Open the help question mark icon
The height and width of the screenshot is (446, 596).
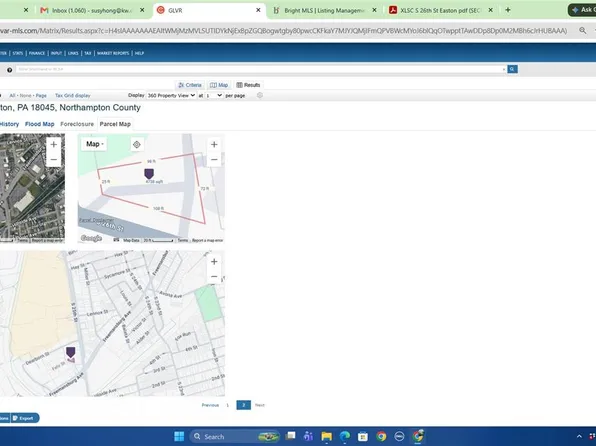(x=10, y=70)
